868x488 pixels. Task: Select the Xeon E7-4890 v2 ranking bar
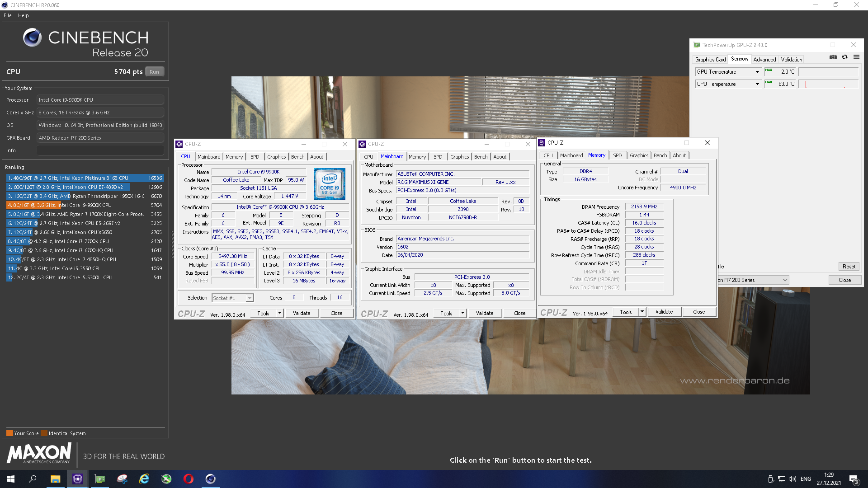point(85,187)
